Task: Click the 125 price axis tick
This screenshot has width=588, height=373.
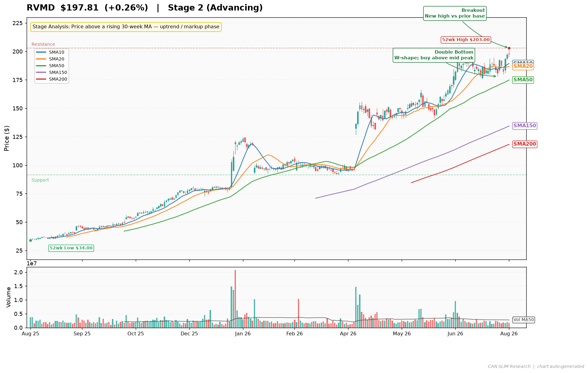Action: [x=17, y=137]
